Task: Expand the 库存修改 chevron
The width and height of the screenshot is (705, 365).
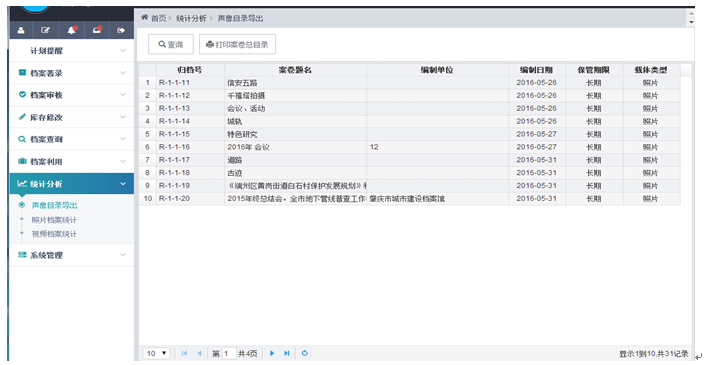Action: 123,117
